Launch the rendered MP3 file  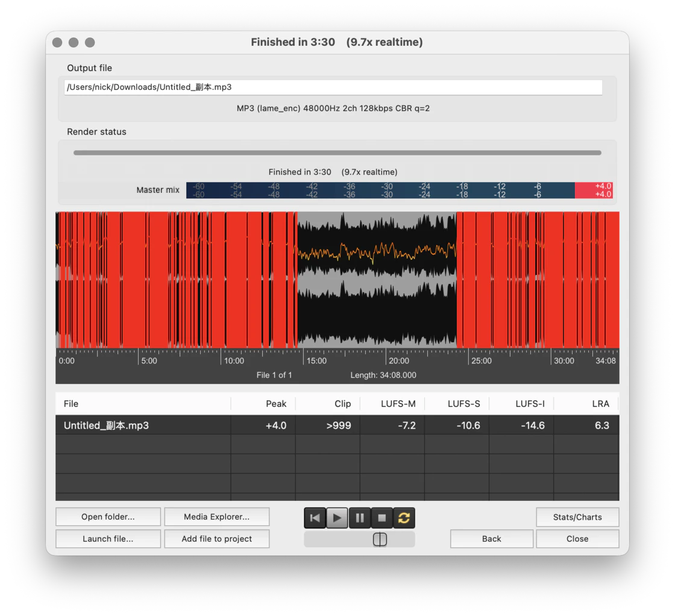pos(108,539)
